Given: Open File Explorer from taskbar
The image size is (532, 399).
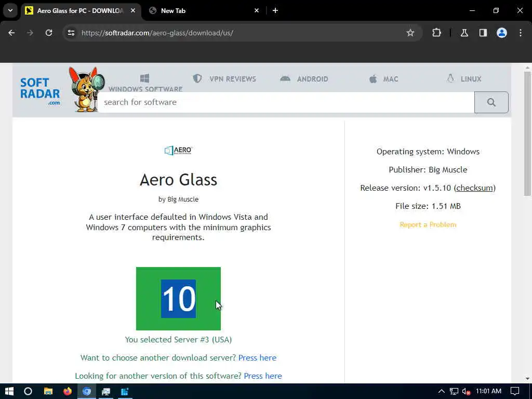Looking at the screenshot, I should coord(48,391).
